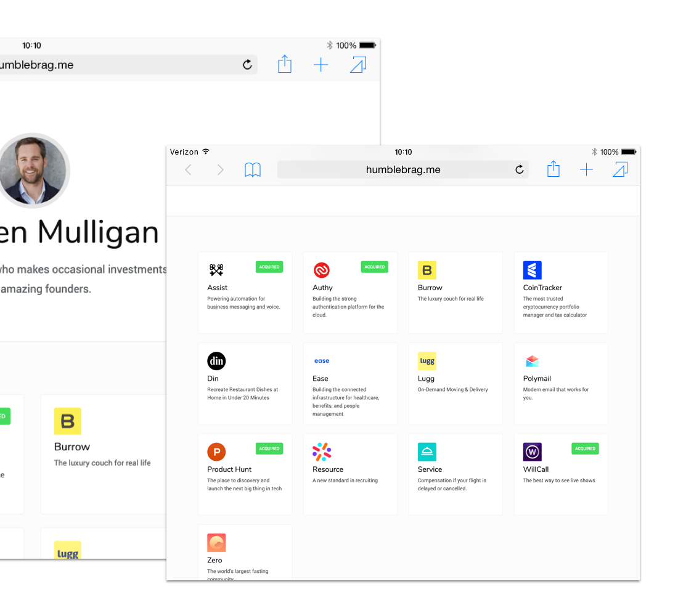The height and width of the screenshot is (616, 678).
Task: Click 'A new standard in recruiting' text
Action: click(345, 480)
